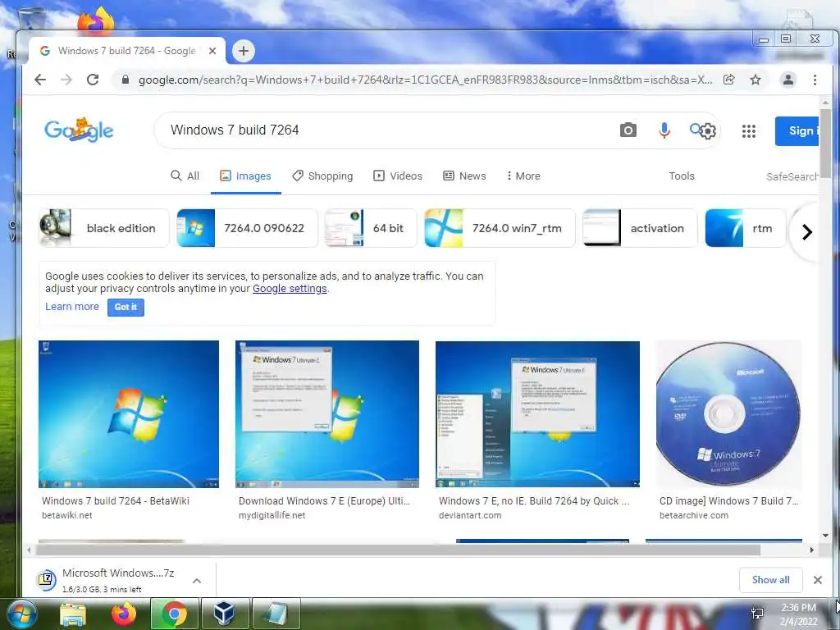Click the Chrome taskbar icon

click(x=175, y=614)
